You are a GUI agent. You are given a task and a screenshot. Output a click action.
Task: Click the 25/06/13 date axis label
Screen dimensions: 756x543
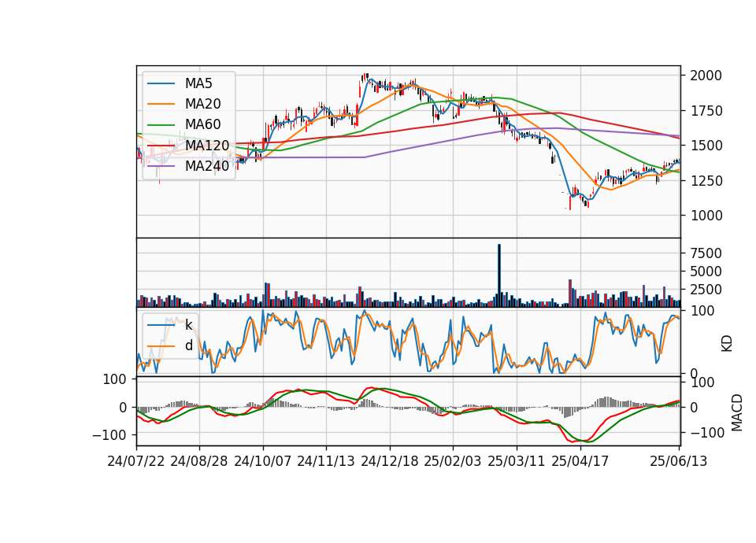coord(679,461)
